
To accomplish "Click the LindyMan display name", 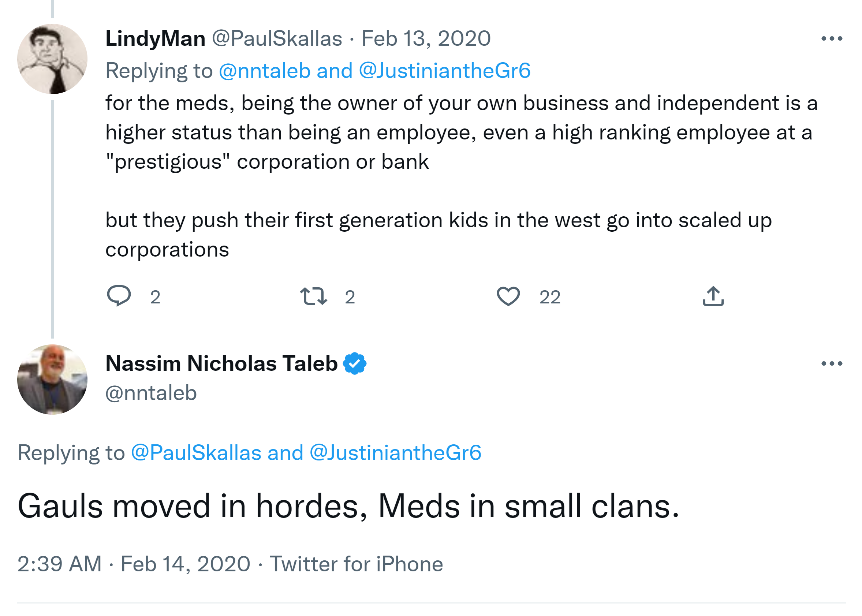I will (x=156, y=39).
